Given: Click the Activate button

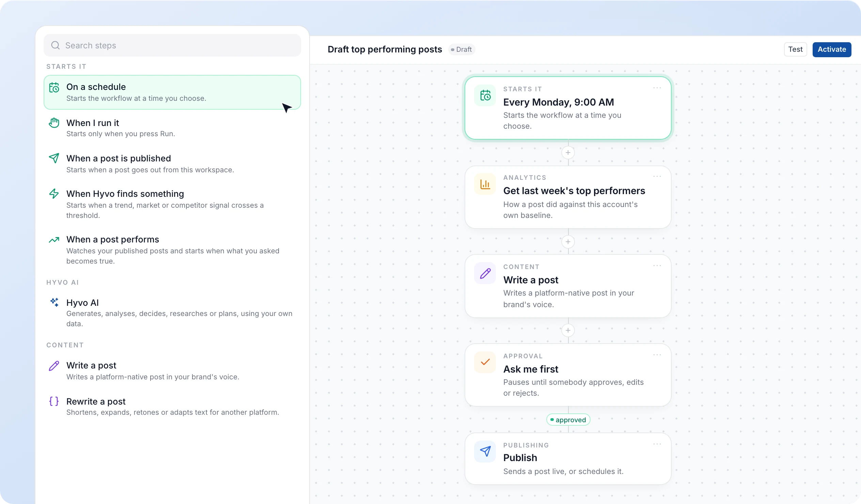Looking at the screenshot, I should coord(832,49).
